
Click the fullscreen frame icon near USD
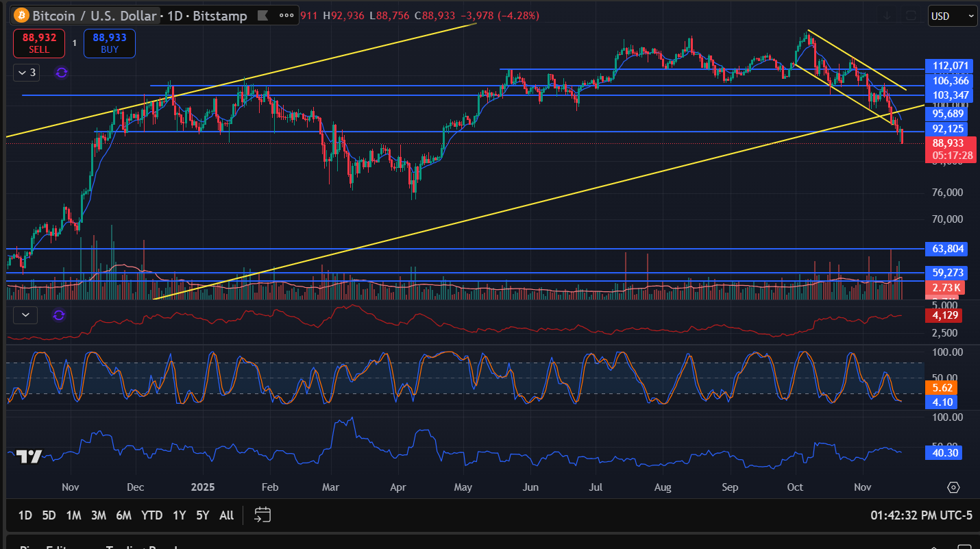point(910,16)
